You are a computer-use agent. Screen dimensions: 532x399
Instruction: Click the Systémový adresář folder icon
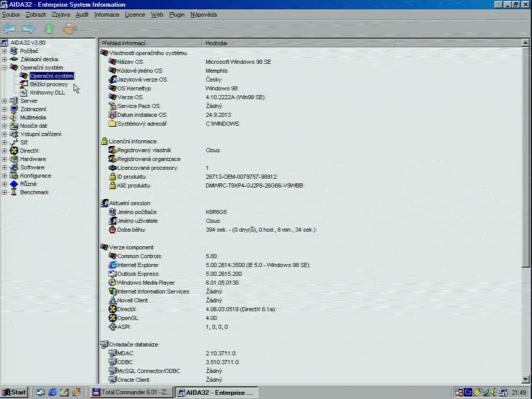112,124
